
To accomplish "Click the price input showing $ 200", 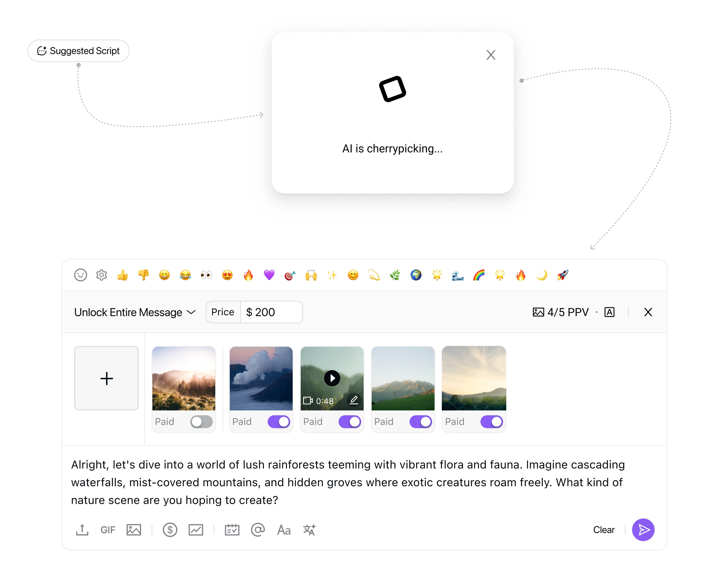I will [x=271, y=312].
